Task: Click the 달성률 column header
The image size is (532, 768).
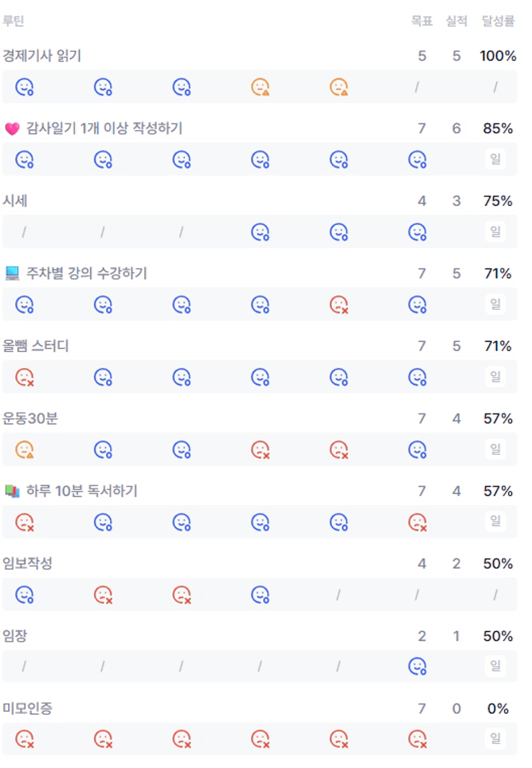Action: point(498,21)
